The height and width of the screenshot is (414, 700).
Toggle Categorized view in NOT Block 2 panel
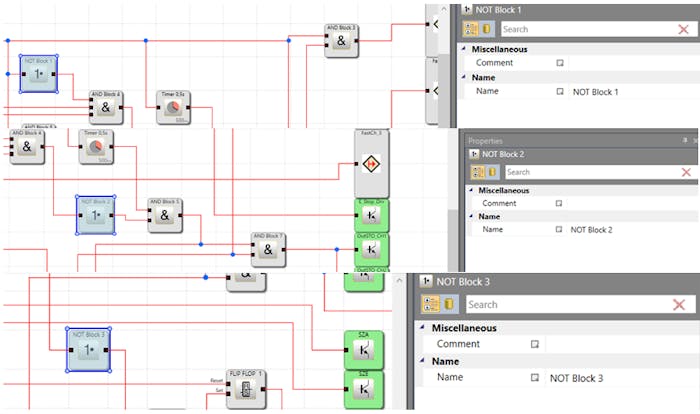coord(478,172)
